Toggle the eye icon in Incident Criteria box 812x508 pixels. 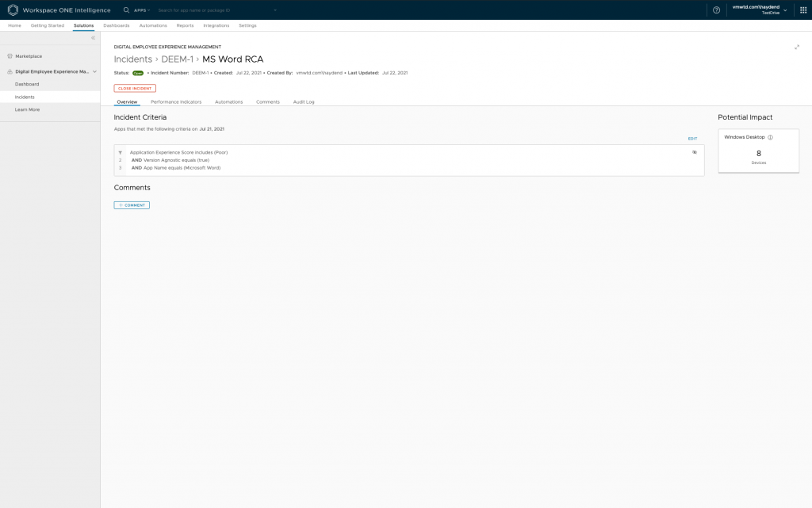click(695, 152)
